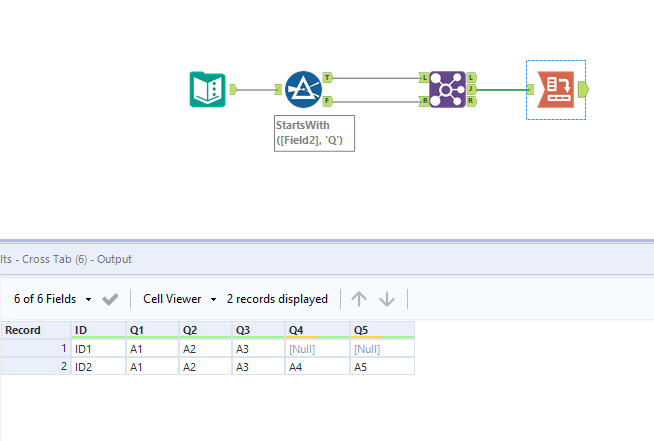The width and height of the screenshot is (654, 441).
Task: Click the checkmark apply button in results toolbar
Action: [110, 299]
